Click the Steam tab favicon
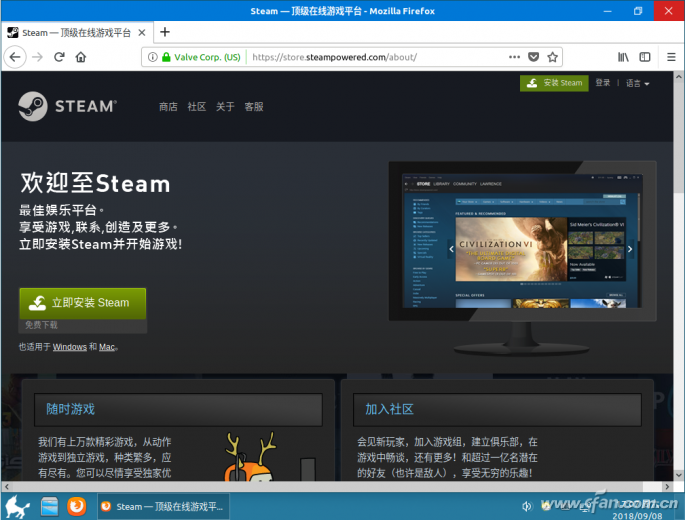The height and width of the screenshot is (520, 685). (x=13, y=32)
